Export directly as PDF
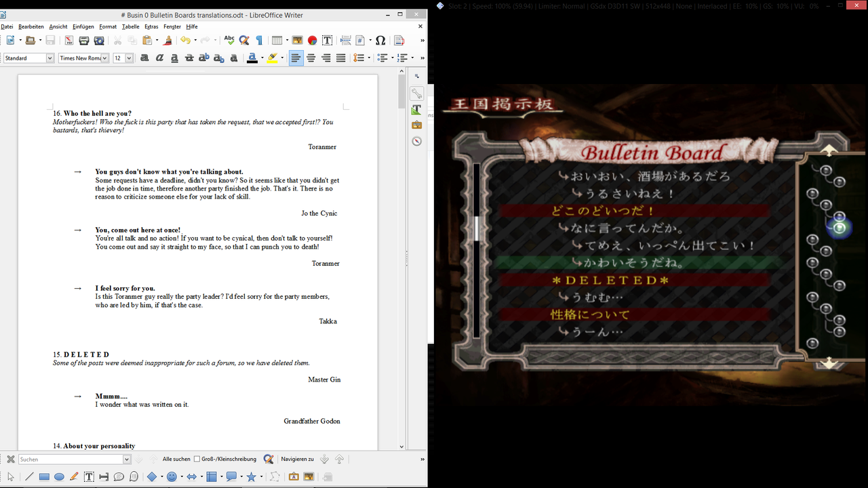Screen dimensions: 868x488 (69, 41)
